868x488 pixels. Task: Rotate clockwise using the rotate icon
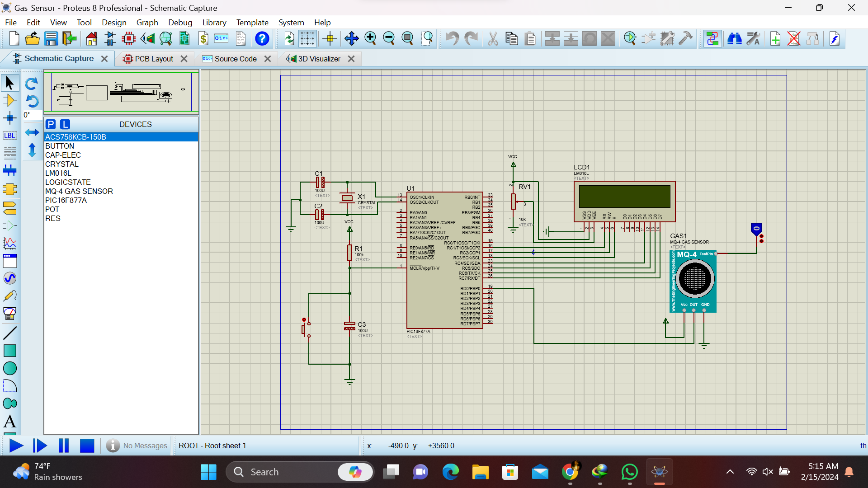point(32,83)
